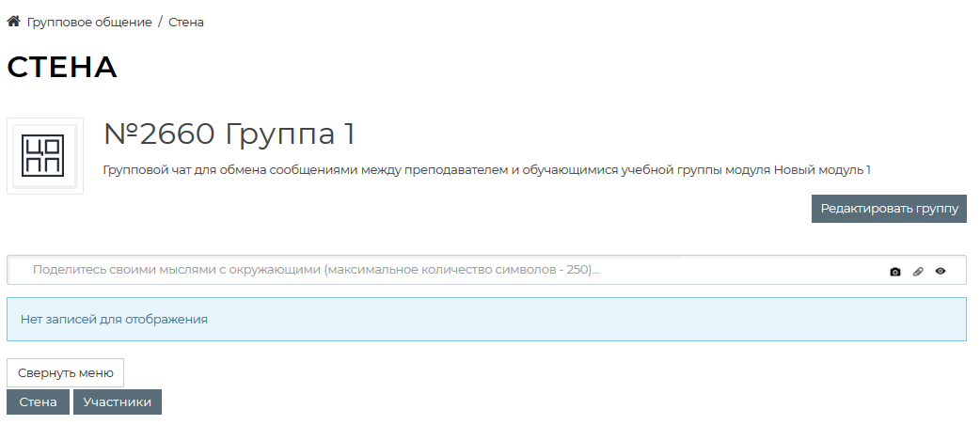Click Новый модуль 1 in the description

click(x=822, y=170)
